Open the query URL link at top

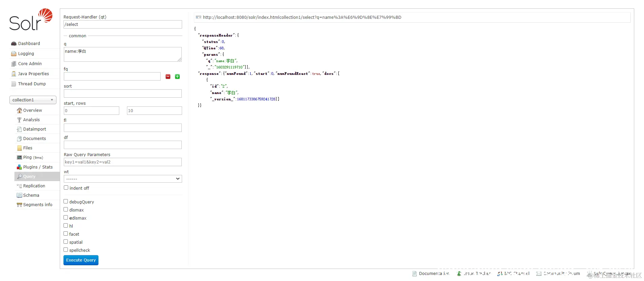(302, 17)
